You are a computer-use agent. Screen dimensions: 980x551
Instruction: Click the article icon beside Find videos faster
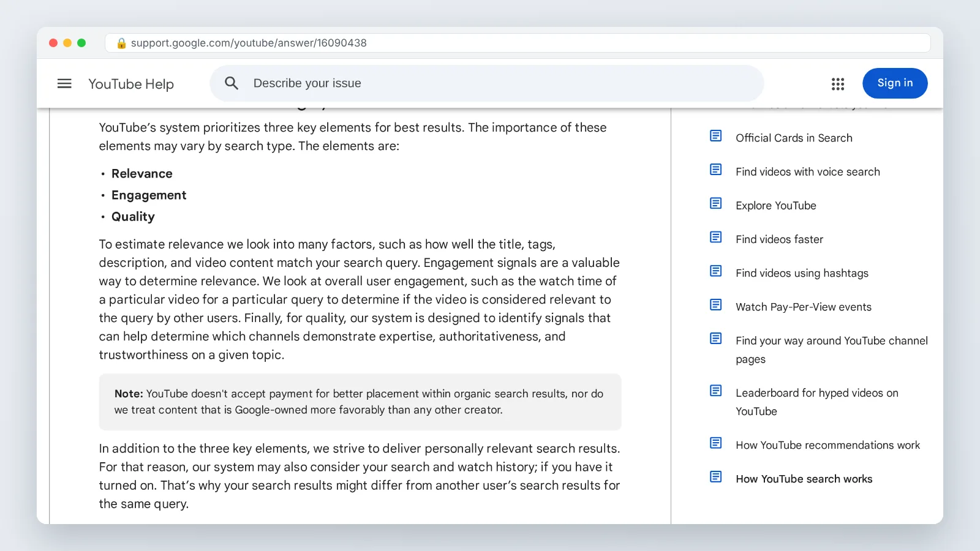(x=715, y=237)
